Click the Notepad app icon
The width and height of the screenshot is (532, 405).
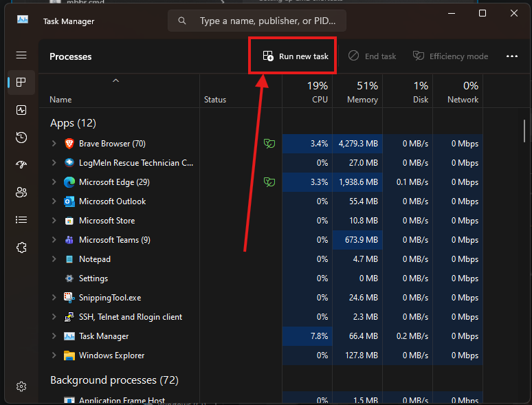[69, 259]
